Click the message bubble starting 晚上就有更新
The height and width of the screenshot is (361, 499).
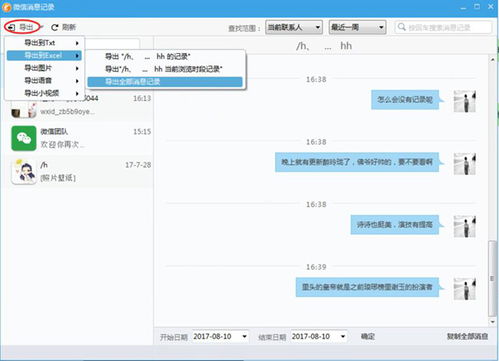[357, 162]
